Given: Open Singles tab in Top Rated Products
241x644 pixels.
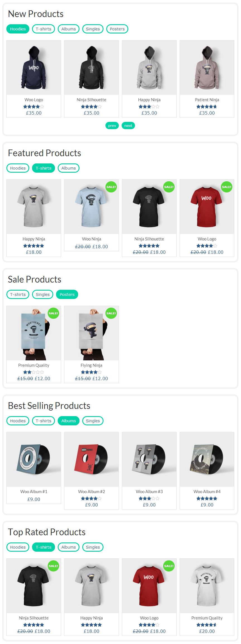Looking at the screenshot, I should click(x=93, y=547).
